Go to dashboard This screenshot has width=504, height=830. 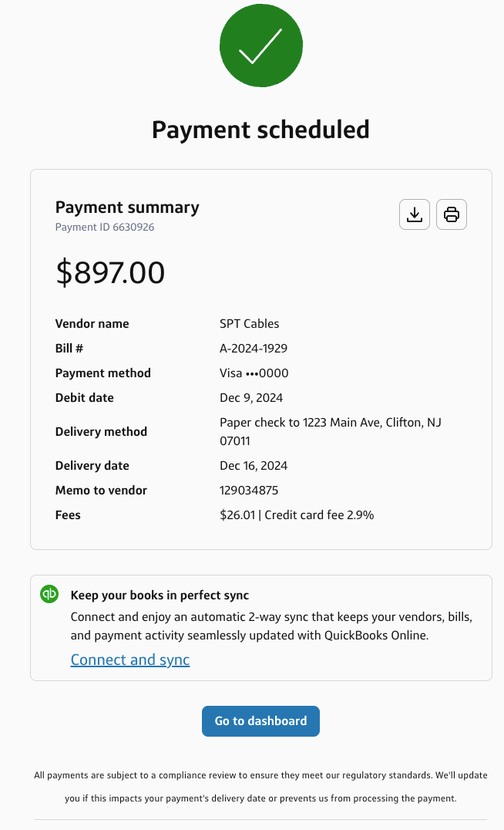260,720
